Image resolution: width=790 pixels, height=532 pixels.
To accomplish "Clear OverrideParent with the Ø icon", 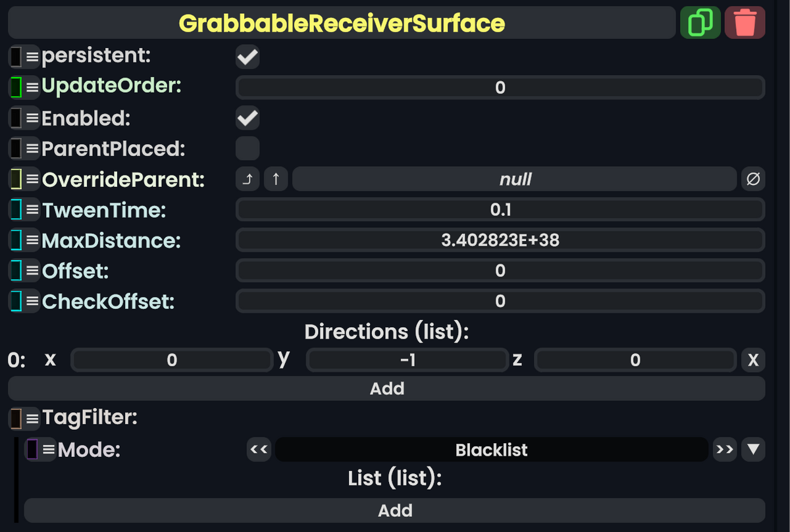I will (x=753, y=178).
